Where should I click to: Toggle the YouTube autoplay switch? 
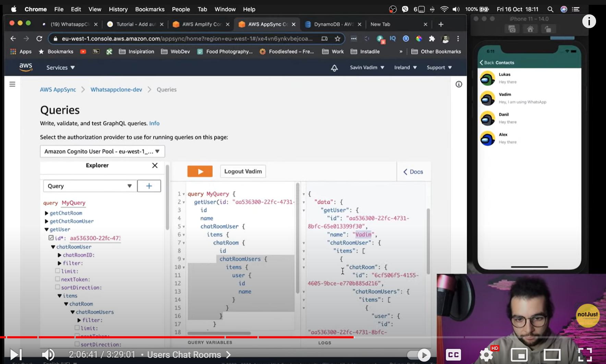(x=419, y=355)
